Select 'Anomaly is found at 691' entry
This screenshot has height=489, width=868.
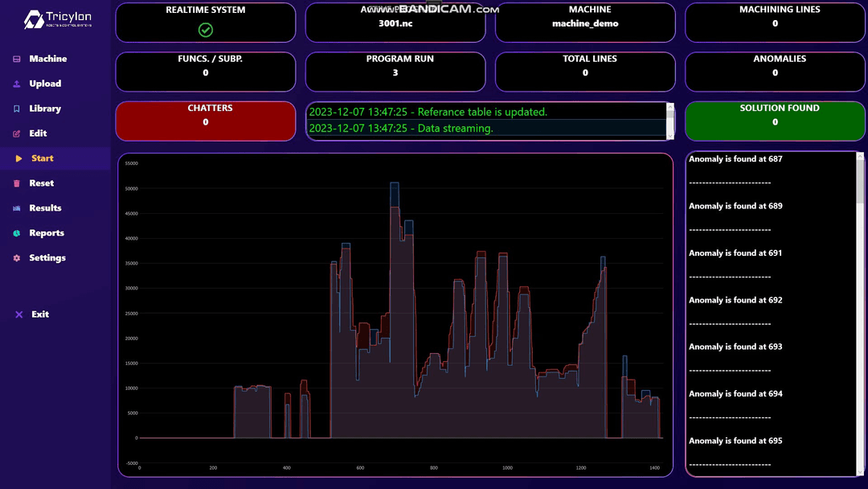click(x=735, y=253)
